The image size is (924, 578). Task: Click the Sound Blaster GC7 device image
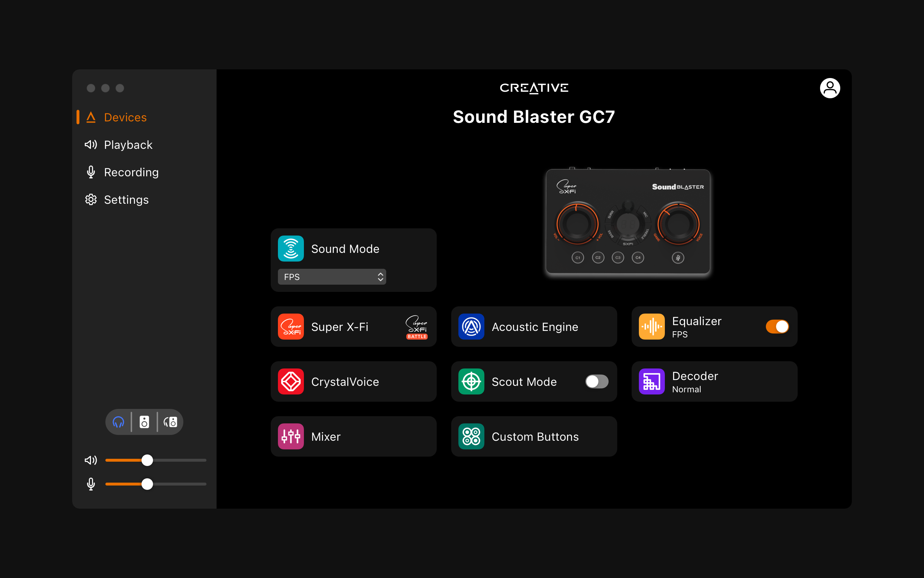pyautogui.click(x=628, y=221)
